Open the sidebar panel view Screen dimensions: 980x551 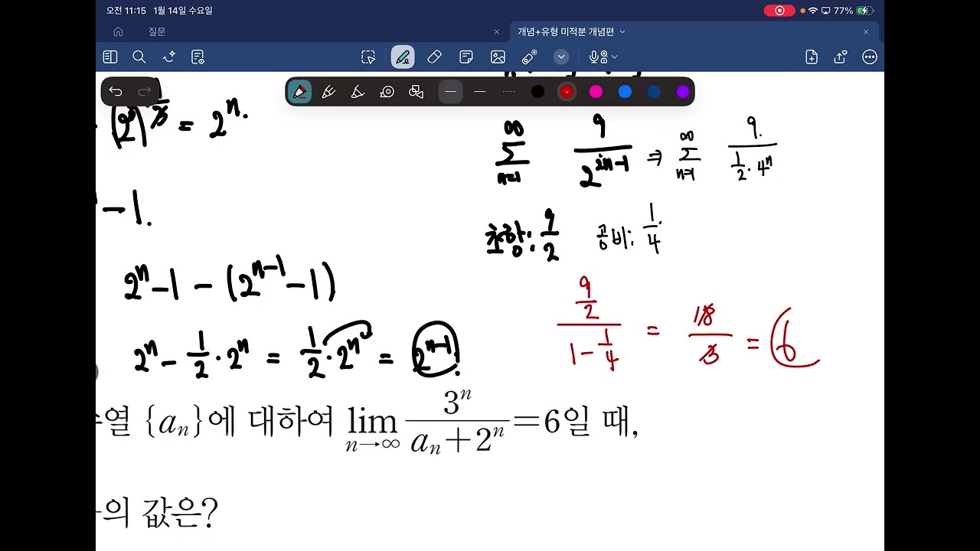coord(110,57)
